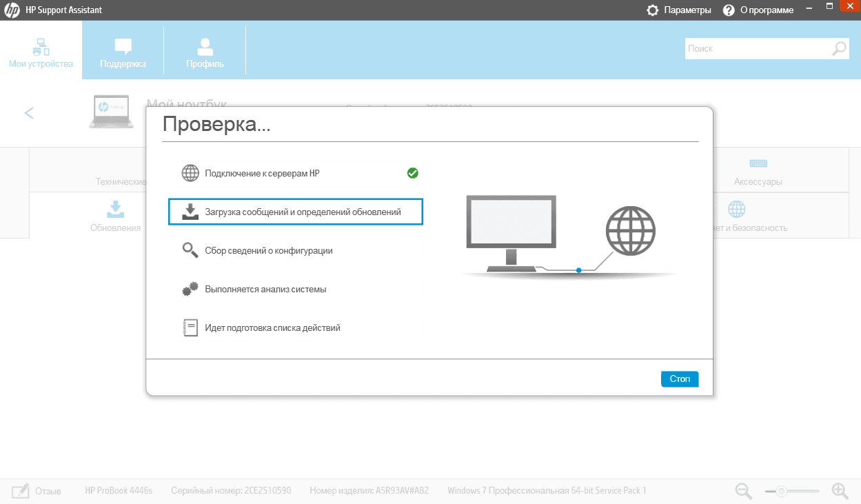Switch to the Поддержка tab
Image resolution: width=861 pixels, height=504 pixels.
pyautogui.click(x=123, y=50)
